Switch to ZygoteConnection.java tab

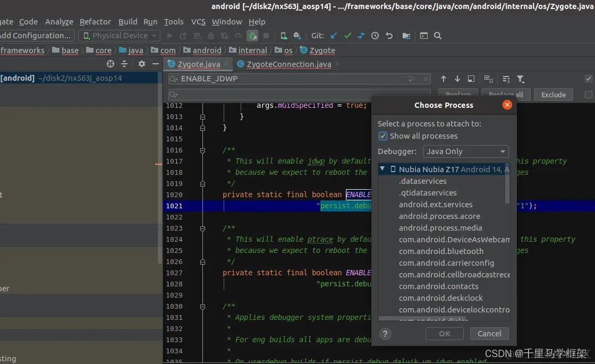288,64
